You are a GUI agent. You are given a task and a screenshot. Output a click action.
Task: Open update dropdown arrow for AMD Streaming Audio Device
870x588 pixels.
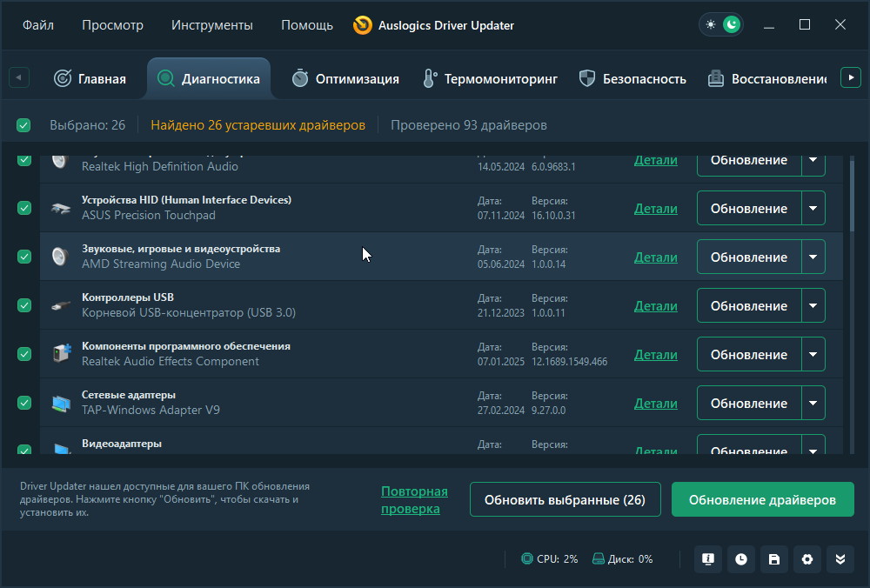tap(813, 257)
